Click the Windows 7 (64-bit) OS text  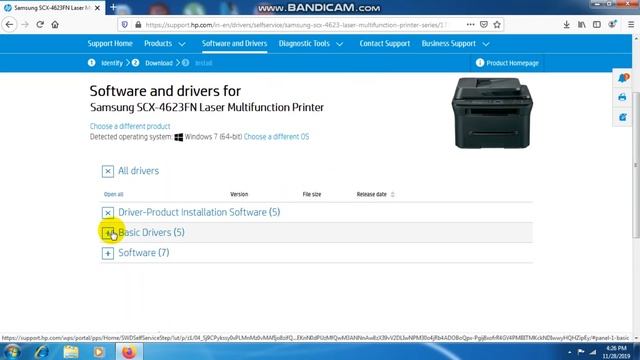(213, 137)
